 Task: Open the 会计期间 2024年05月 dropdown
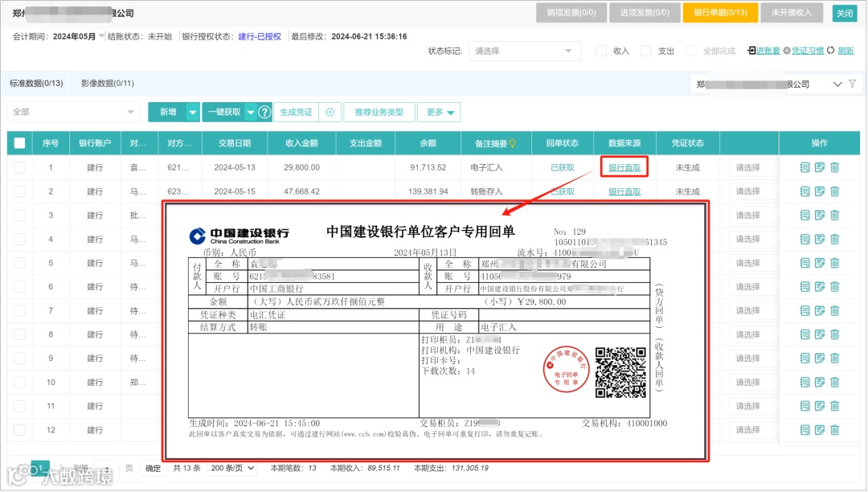point(78,36)
